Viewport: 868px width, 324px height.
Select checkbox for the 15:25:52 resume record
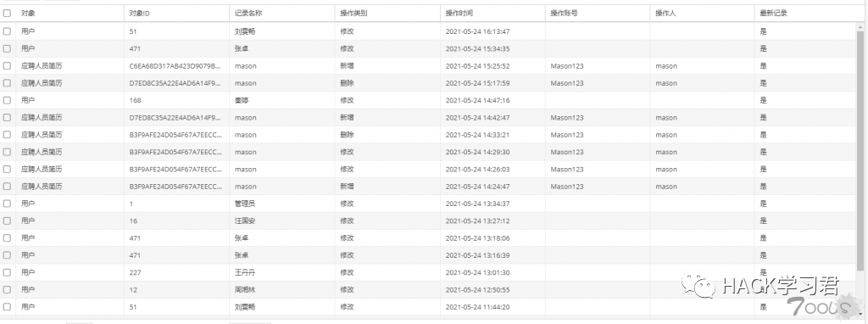tap(7, 66)
